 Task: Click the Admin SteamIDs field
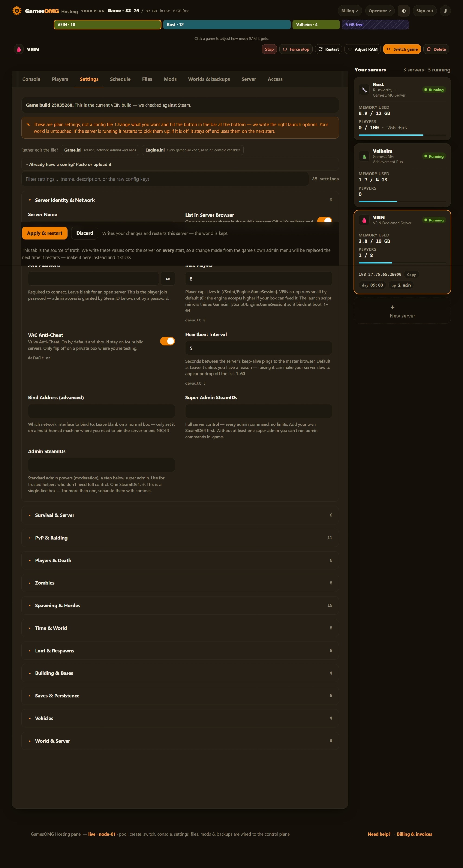(x=101, y=465)
